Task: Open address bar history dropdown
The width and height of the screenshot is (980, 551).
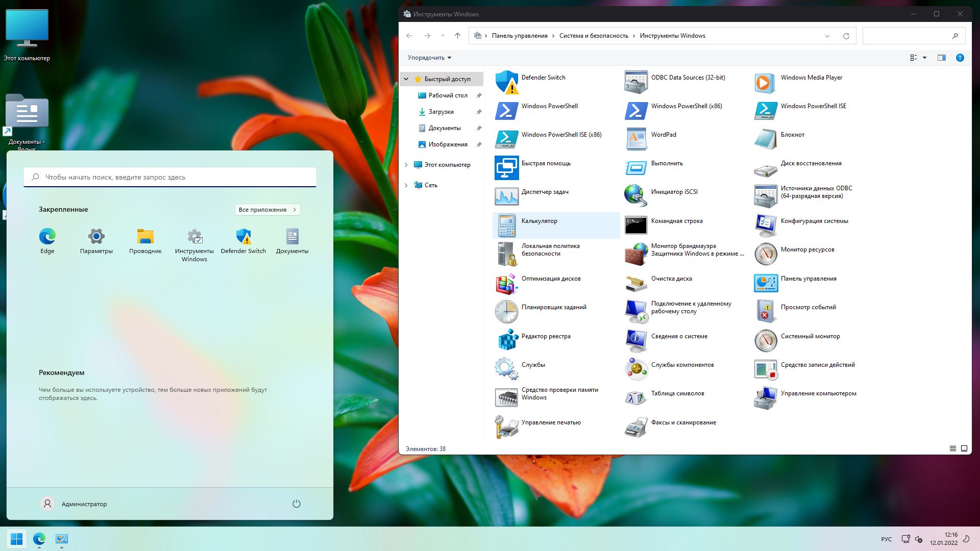Action: tap(827, 36)
